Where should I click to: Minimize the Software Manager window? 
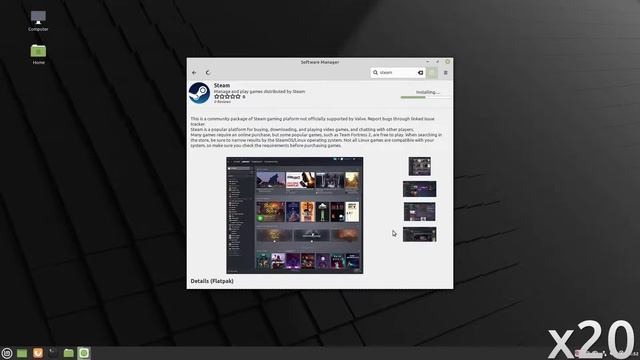[428, 62]
